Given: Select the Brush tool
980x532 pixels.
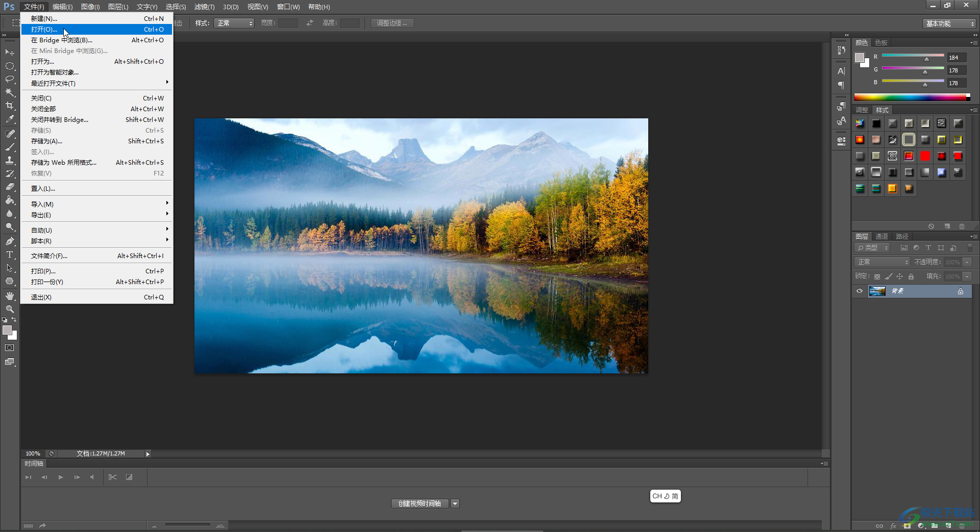Looking at the screenshot, I should (x=10, y=147).
